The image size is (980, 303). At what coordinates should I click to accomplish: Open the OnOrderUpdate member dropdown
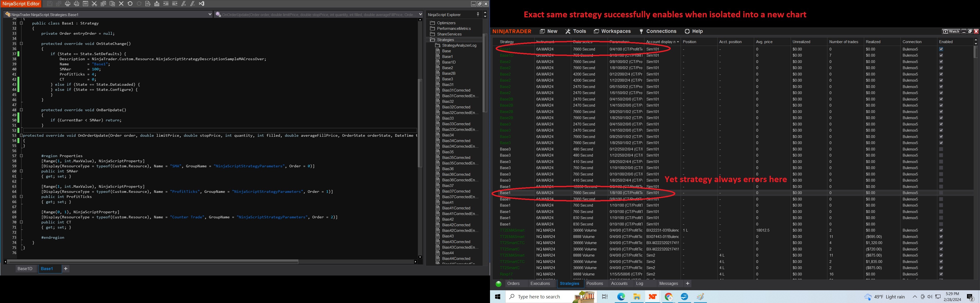tap(420, 15)
